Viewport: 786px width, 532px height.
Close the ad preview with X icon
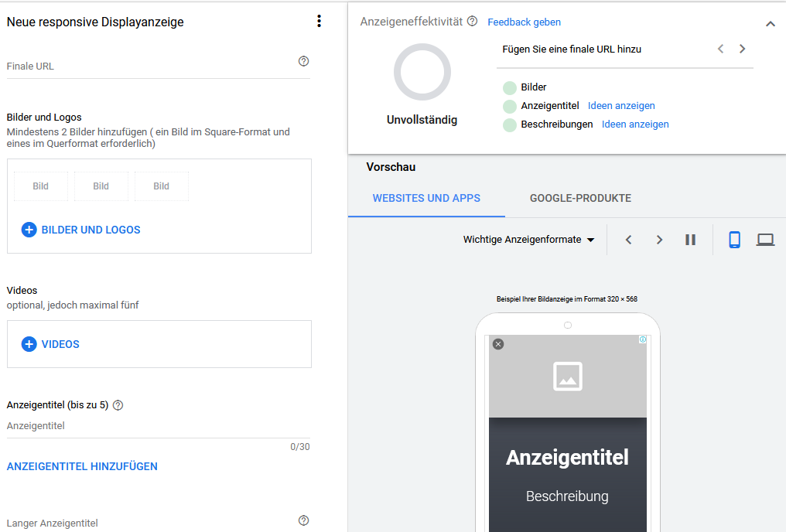tap(498, 344)
